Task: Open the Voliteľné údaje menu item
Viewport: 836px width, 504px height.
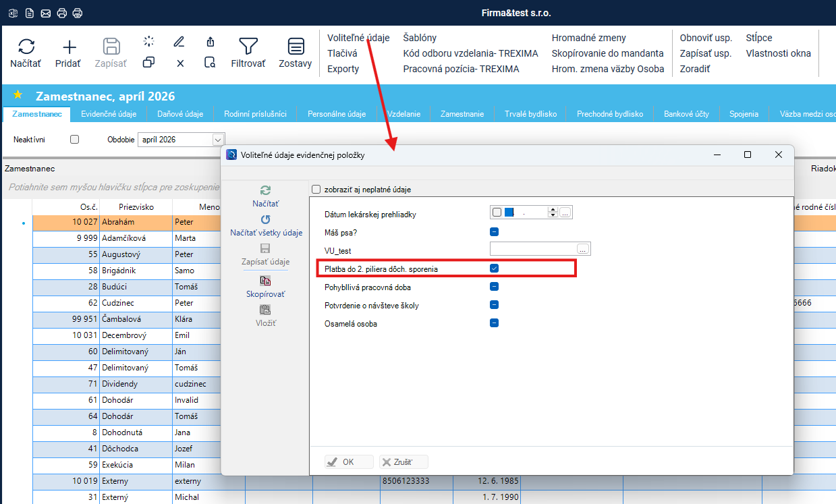Action: (358, 38)
